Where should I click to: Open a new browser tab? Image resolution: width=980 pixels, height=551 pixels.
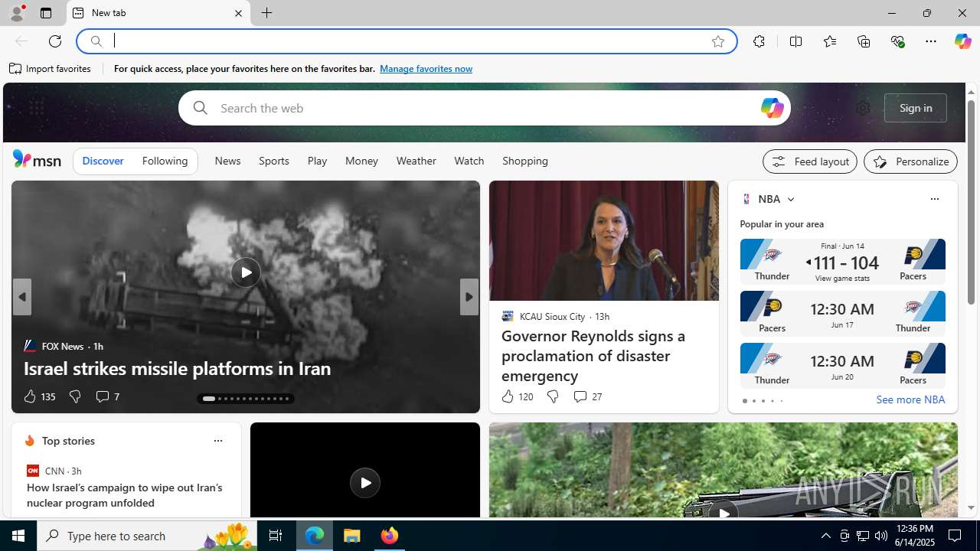click(267, 13)
